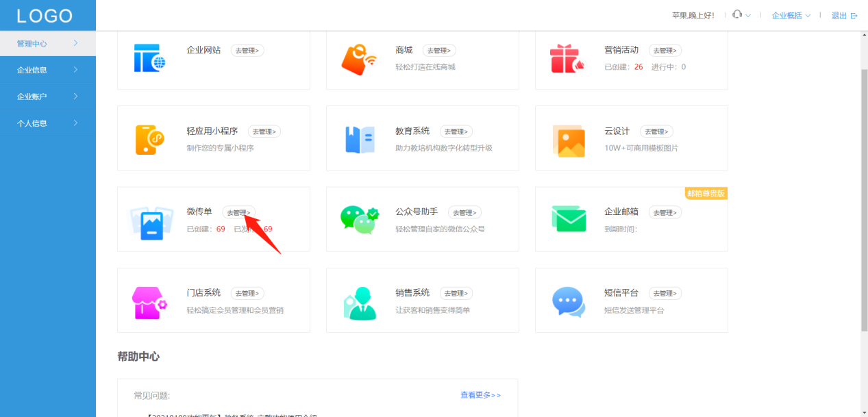Click the 营销活动 title text
The height and width of the screenshot is (417, 868).
tap(621, 50)
